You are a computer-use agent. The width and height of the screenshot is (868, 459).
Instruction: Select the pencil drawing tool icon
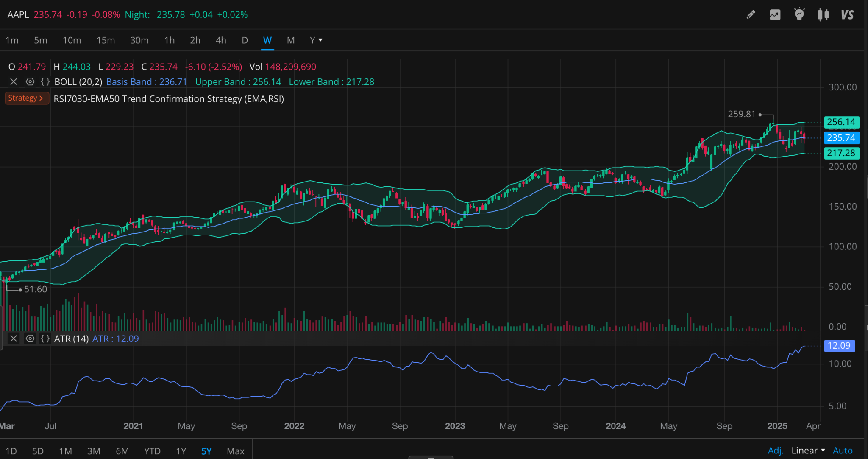click(751, 15)
